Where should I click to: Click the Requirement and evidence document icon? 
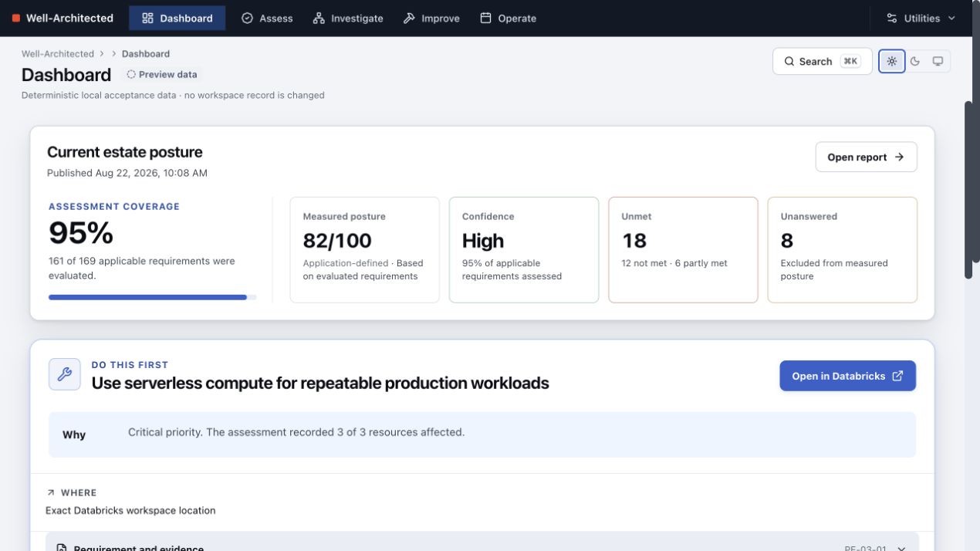[x=61, y=548]
